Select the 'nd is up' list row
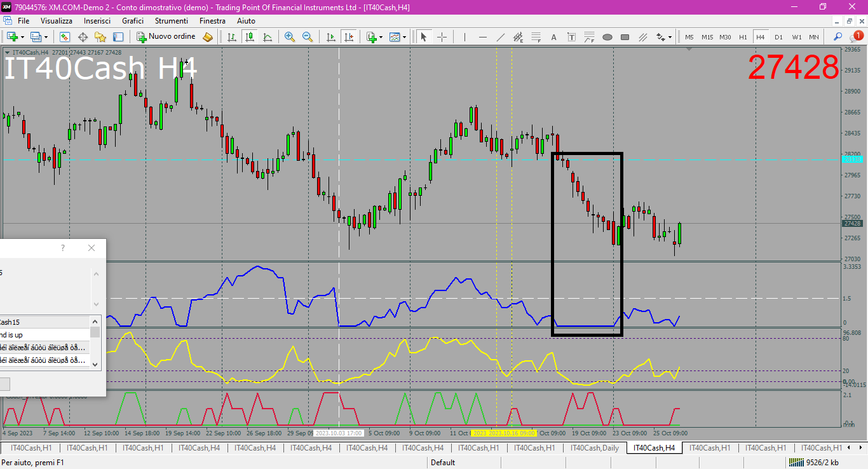 (x=44, y=334)
